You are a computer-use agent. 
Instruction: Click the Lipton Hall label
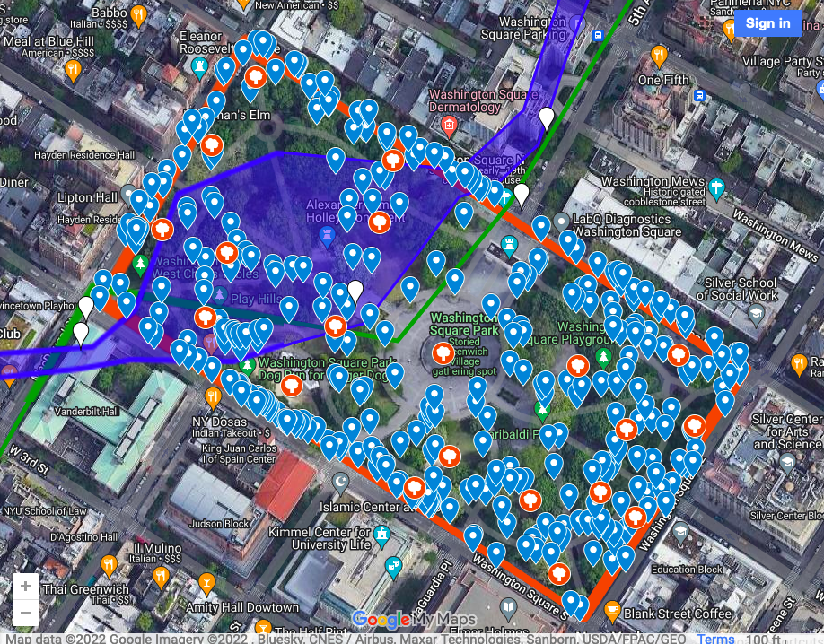87,197
